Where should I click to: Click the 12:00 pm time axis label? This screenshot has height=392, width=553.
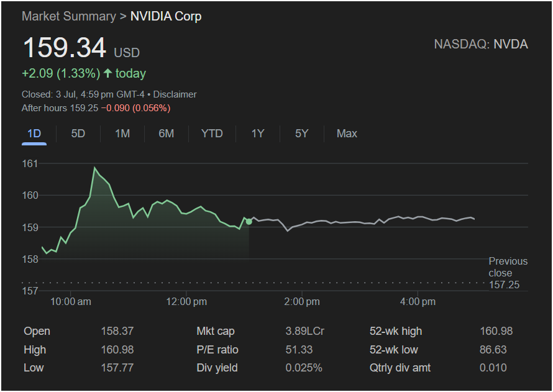tap(186, 302)
